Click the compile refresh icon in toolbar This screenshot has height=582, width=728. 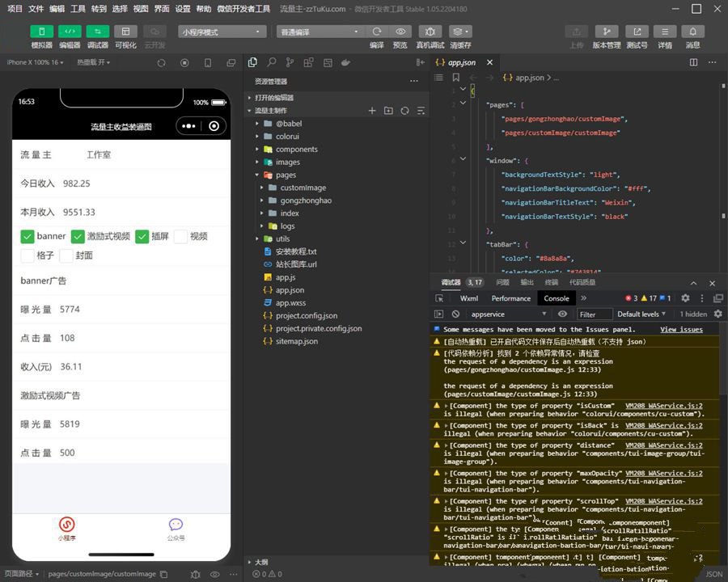[377, 31]
